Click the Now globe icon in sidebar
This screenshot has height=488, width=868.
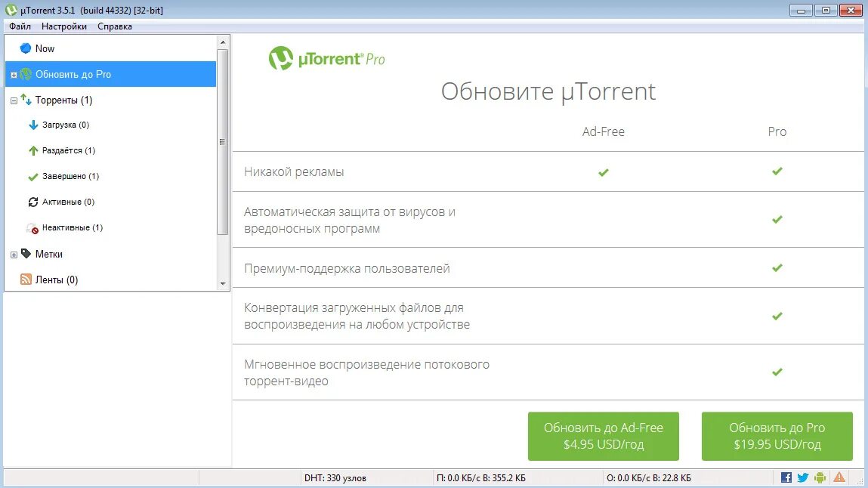click(26, 48)
